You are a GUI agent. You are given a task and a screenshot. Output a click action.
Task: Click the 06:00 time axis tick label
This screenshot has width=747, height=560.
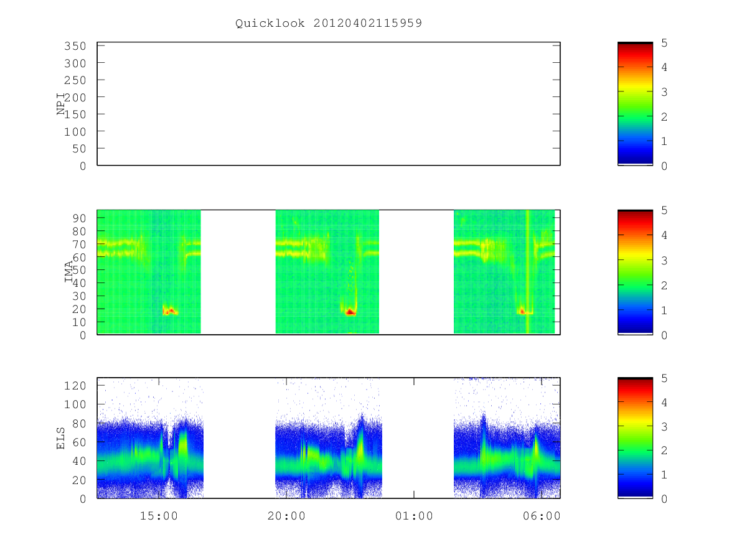tap(542, 516)
